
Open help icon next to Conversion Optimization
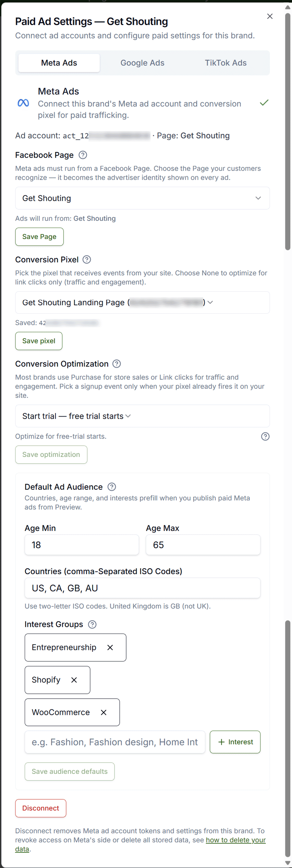tap(116, 364)
